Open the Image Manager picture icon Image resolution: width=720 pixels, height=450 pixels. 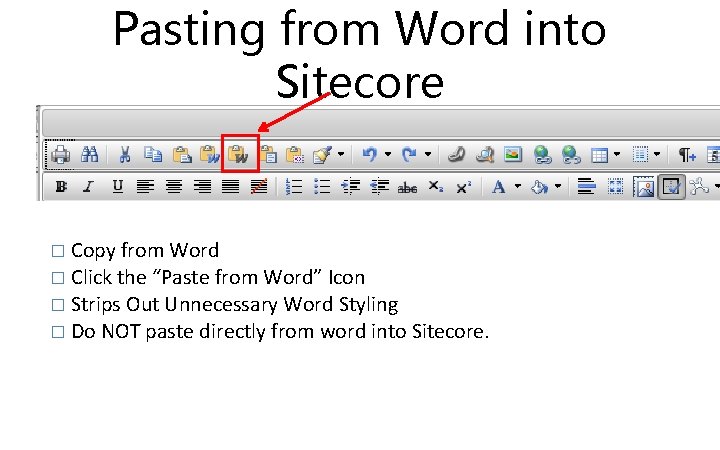click(512, 154)
